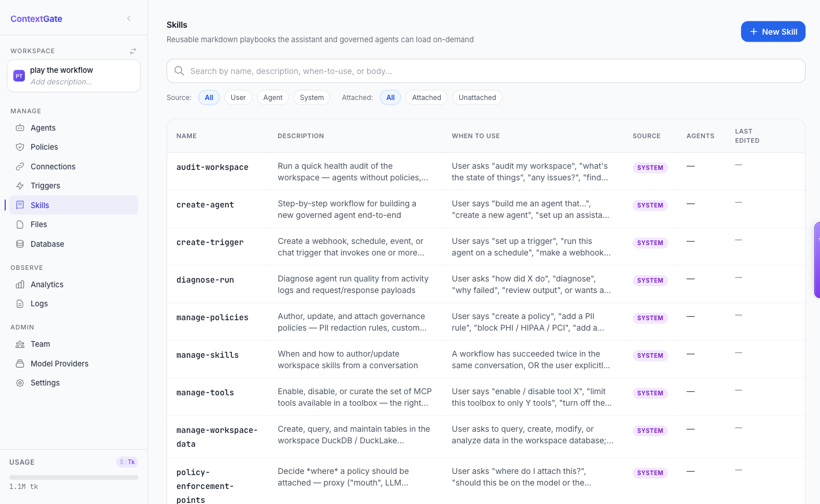Open the Policies page
Viewport: 820px width, 504px height.
[x=73, y=147]
